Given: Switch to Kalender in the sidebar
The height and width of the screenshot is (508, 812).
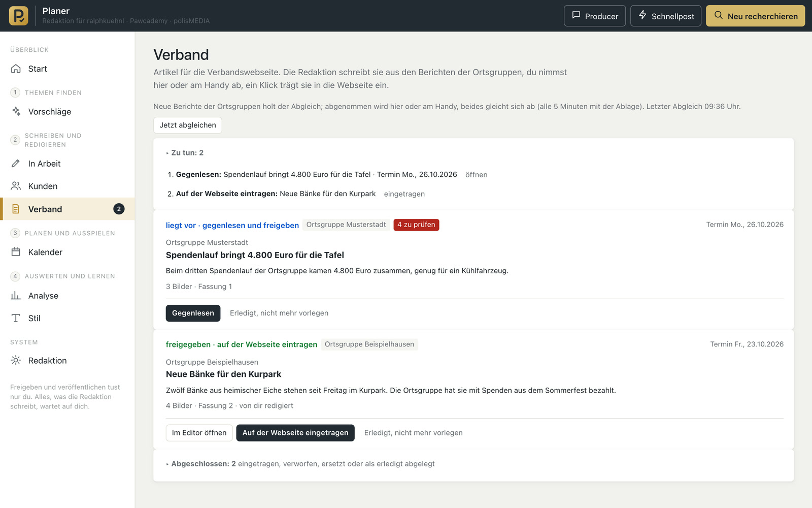Looking at the screenshot, I should 67,252.
